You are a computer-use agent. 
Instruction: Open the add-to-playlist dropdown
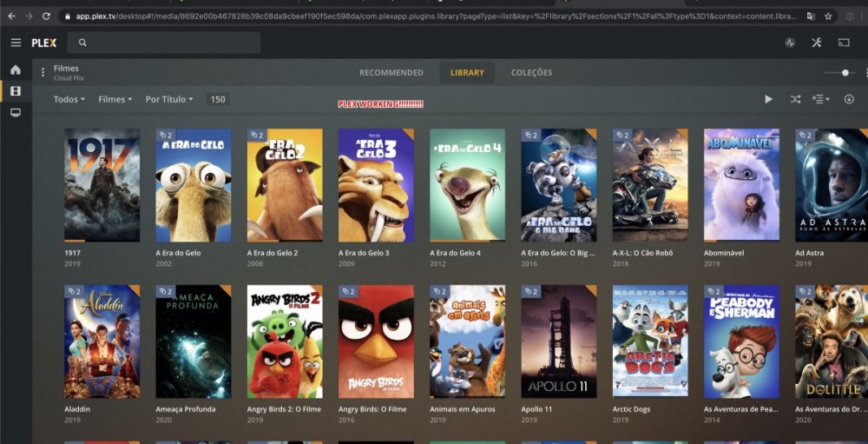tap(821, 99)
